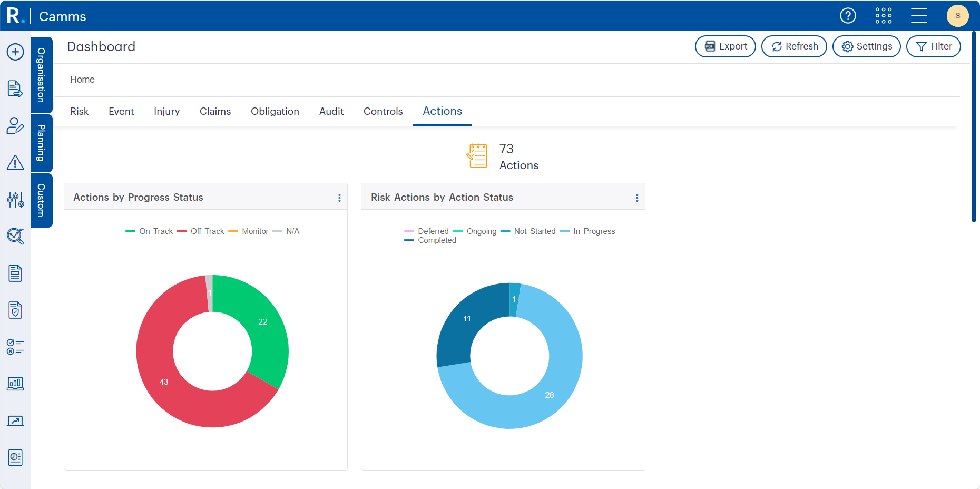Image resolution: width=980 pixels, height=489 pixels.
Task: Open the user avatar S profile
Action: tap(958, 16)
